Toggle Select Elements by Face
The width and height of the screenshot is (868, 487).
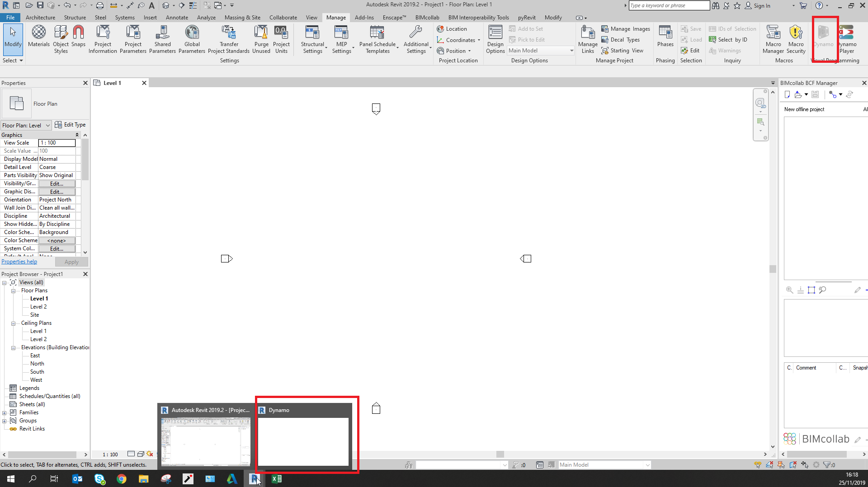pyautogui.click(x=793, y=465)
